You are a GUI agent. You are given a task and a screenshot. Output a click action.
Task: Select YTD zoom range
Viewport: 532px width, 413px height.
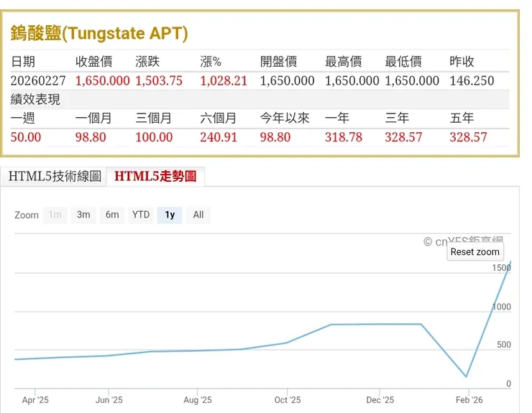coord(141,214)
